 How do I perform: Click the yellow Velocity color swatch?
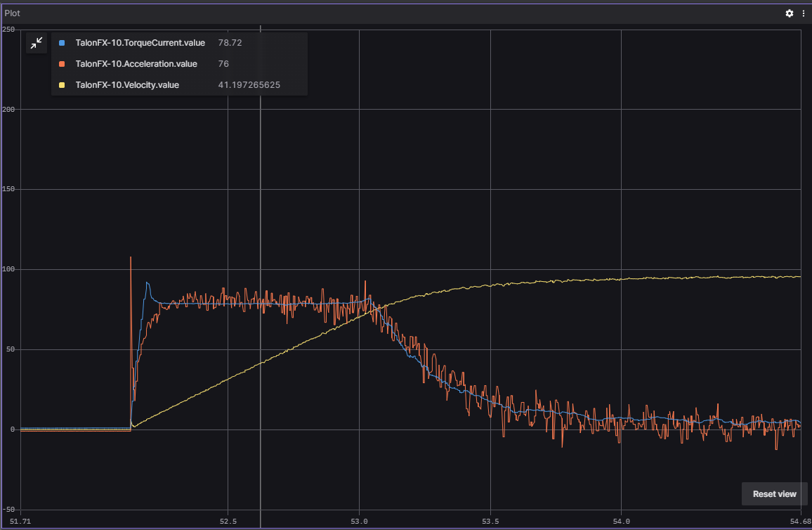click(x=62, y=85)
